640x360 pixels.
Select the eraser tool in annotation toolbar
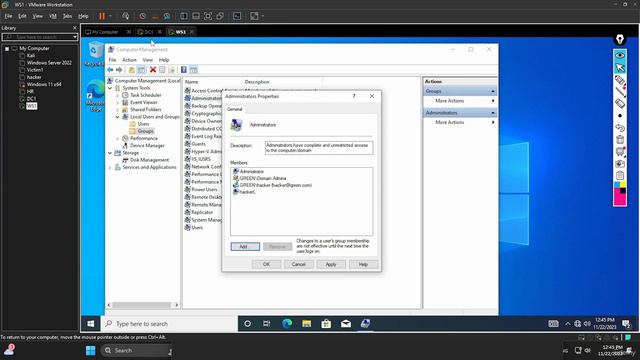[x=620, y=104]
